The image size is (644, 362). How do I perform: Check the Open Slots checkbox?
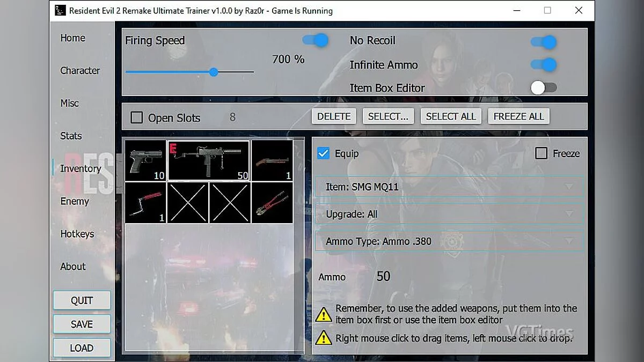(x=137, y=117)
